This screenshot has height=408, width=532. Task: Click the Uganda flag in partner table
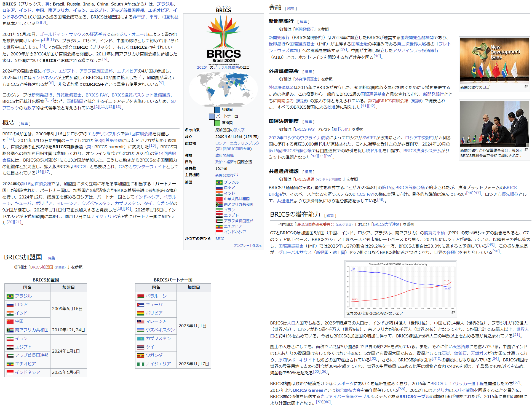141,356
